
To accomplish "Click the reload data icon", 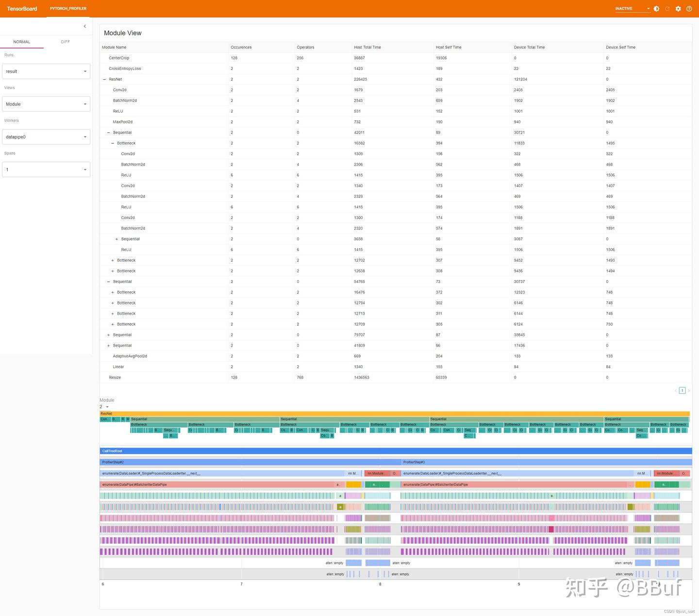I will click(x=667, y=8).
